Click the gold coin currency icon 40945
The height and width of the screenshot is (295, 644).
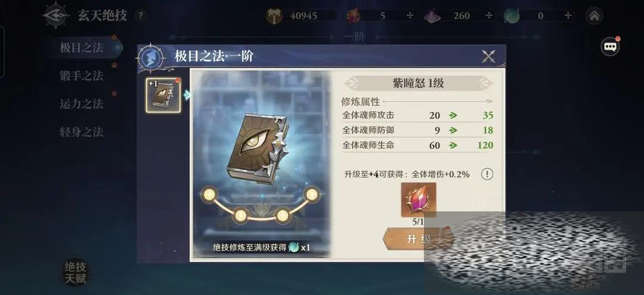[274, 16]
